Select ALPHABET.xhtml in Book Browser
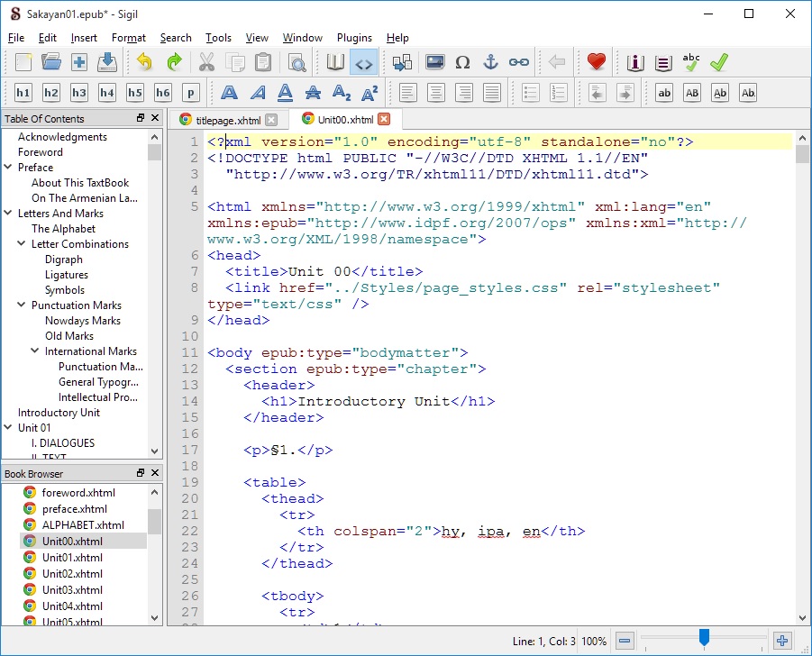The width and height of the screenshot is (812, 656). (83, 525)
